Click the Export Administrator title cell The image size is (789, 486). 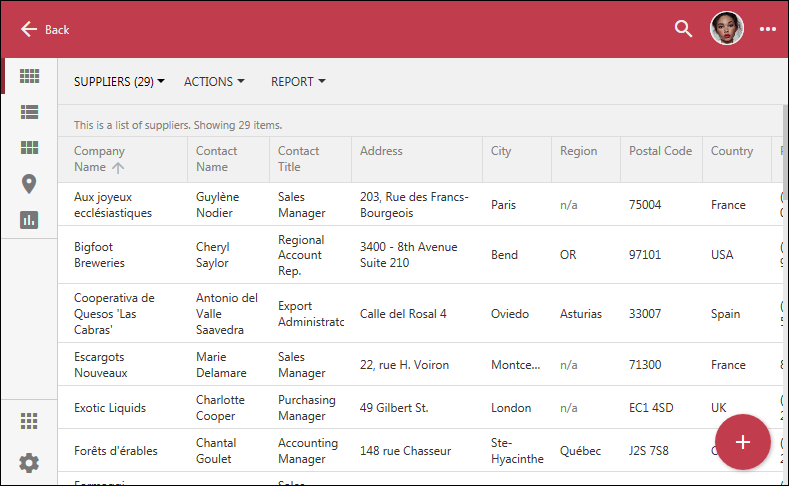pyautogui.click(x=311, y=313)
